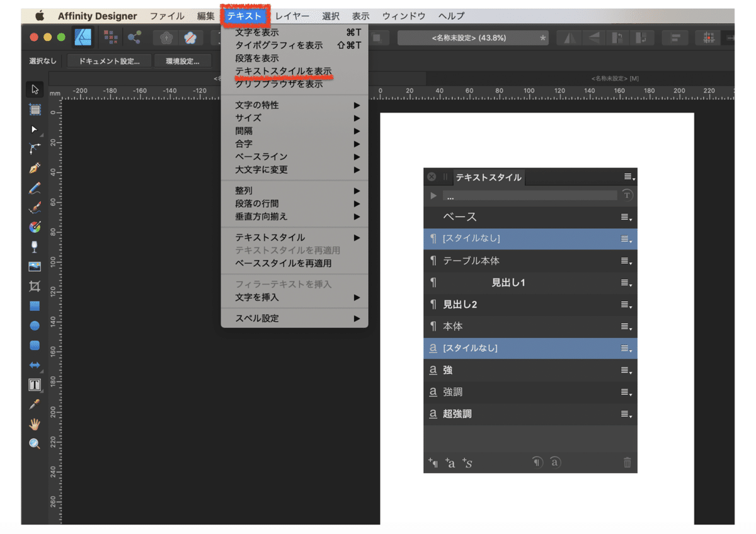Viewport: 756px width, 534px height.
Task: Select the Corner tool
Action: pos(35,149)
